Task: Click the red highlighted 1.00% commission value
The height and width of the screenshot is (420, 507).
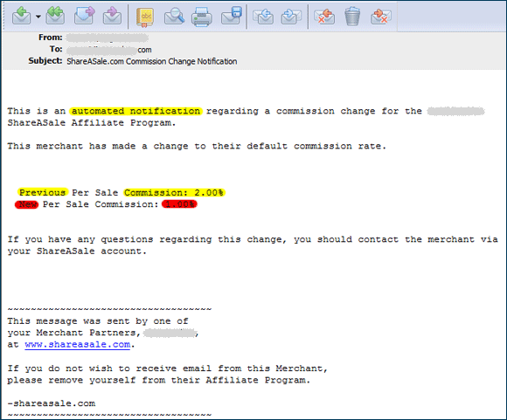Action: pyautogui.click(x=179, y=204)
